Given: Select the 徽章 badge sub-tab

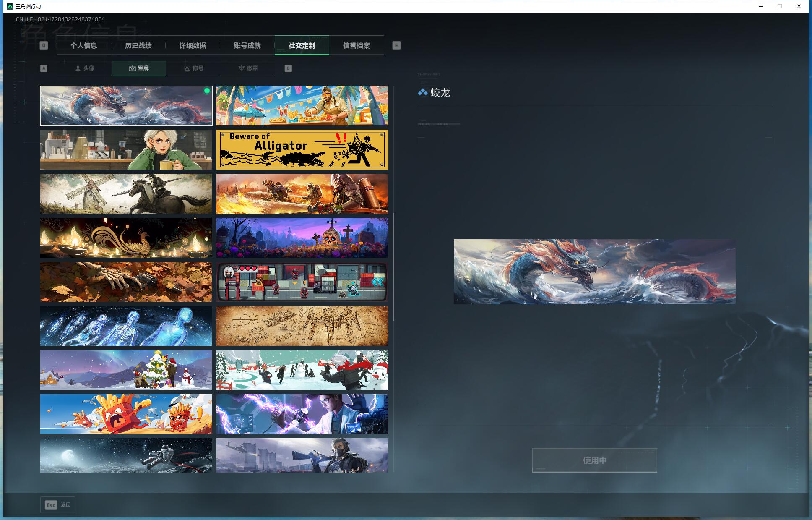Looking at the screenshot, I should click(248, 68).
